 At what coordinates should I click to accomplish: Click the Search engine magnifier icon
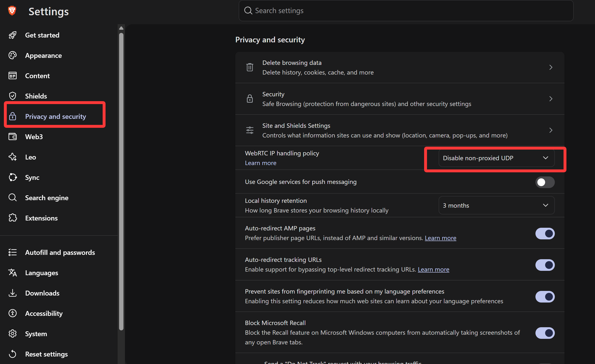pyautogui.click(x=13, y=198)
